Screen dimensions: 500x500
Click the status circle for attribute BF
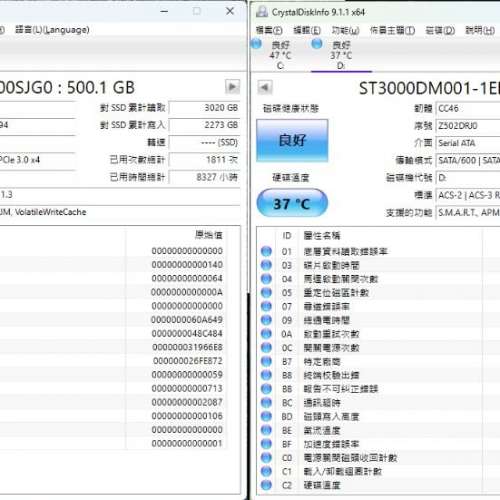(x=266, y=444)
